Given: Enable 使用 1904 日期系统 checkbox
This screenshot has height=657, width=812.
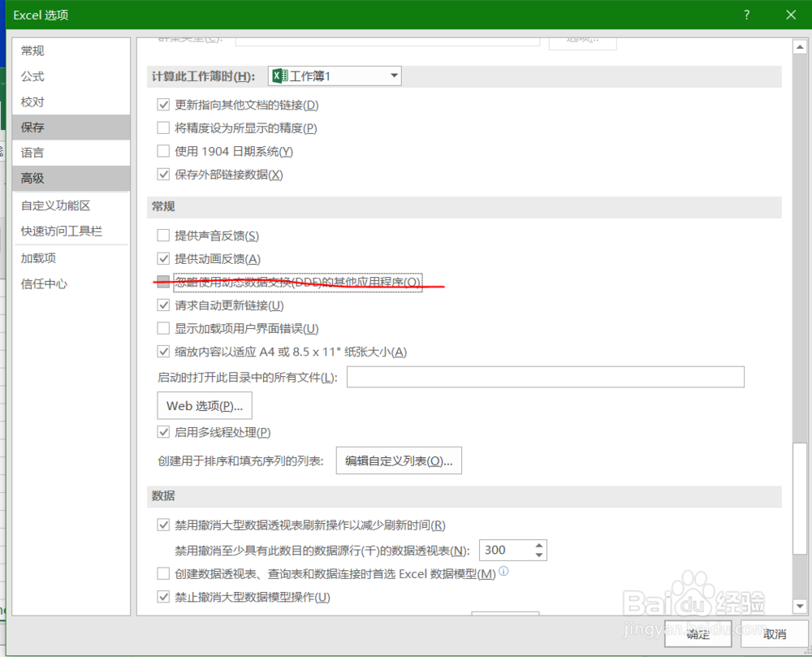Looking at the screenshot, I should coord(163,151).
